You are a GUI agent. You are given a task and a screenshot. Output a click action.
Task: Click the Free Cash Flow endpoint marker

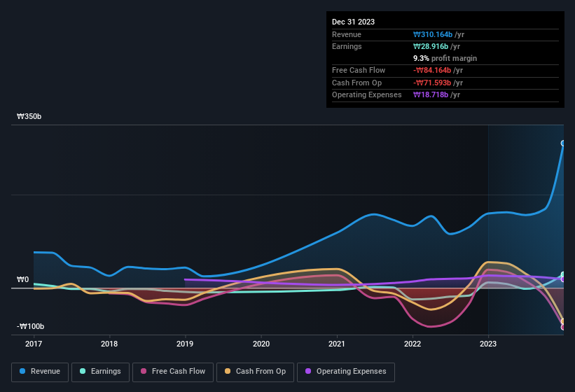coord(563,327)
